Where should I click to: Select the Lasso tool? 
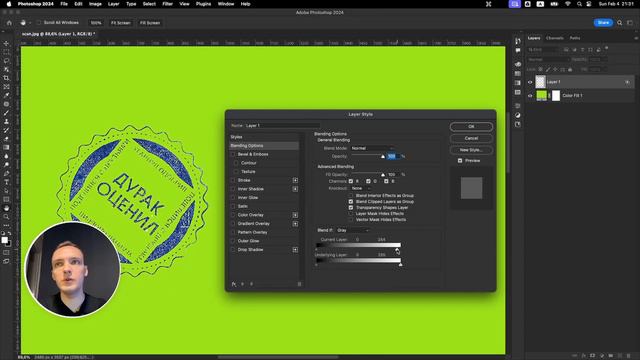coord(6,61)
